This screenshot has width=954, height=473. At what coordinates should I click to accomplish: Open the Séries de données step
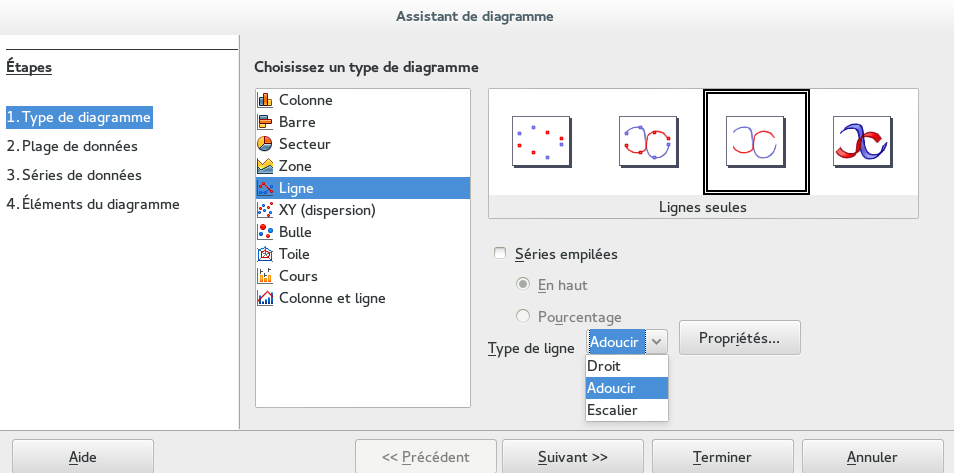pos(74,175)
